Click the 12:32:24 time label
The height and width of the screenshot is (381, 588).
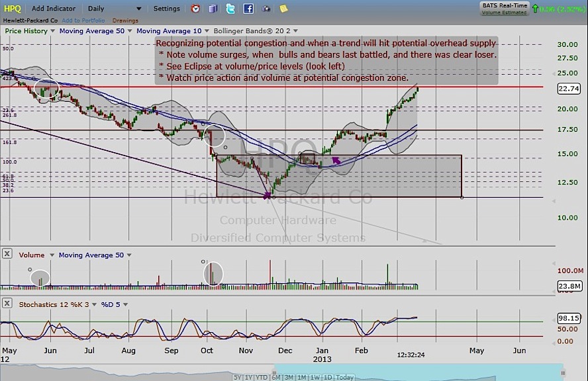click(411, 355)
